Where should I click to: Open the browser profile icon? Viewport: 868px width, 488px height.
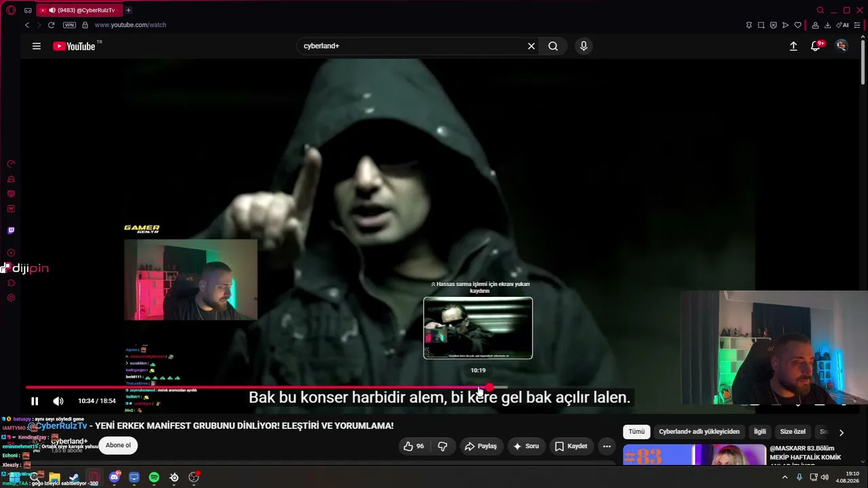815,25
